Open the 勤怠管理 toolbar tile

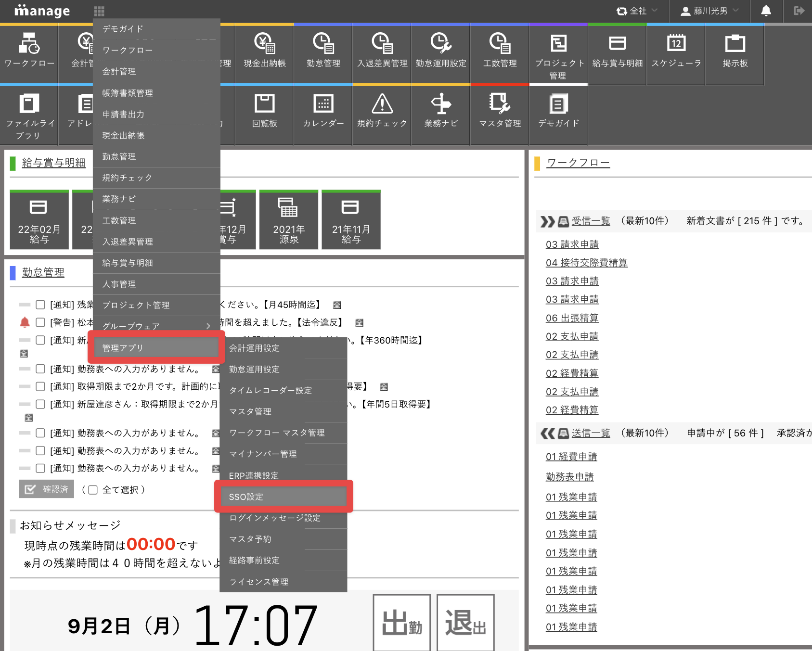[x=323, y=54]
